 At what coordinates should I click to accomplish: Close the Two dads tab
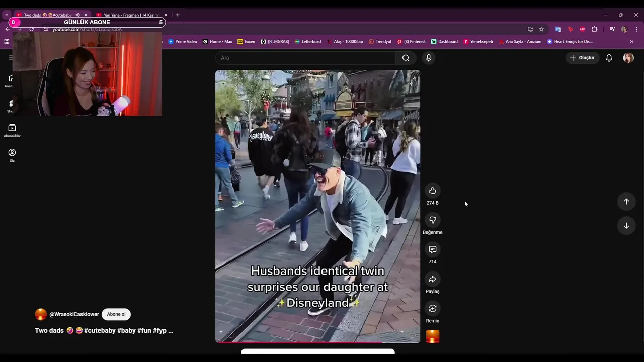click(x=86, y=15)
